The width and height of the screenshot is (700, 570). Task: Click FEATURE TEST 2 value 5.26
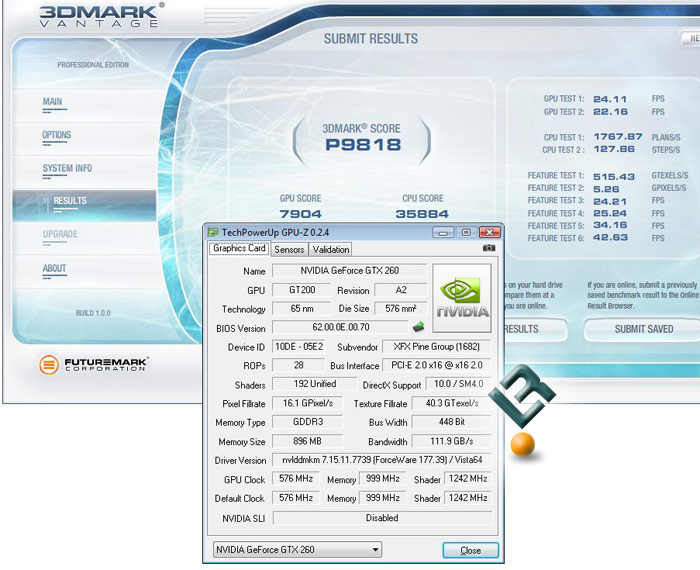pos(606,189)
